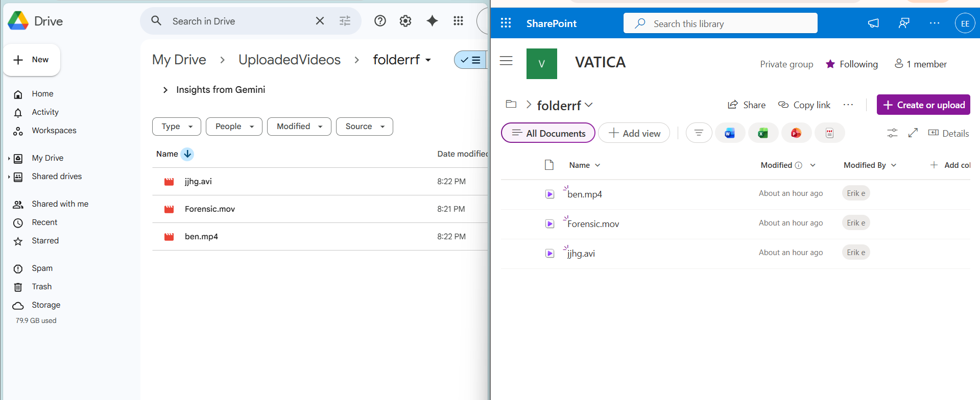The image size is (980, 400).
Task: Open the Gemini sparkle panel in Drive
Action: coord(432,21)
